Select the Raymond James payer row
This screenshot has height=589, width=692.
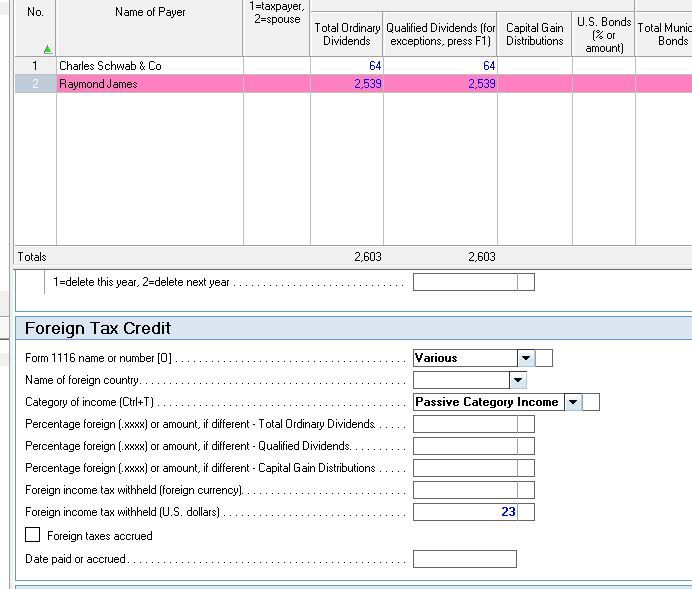(x=149, y=84)
